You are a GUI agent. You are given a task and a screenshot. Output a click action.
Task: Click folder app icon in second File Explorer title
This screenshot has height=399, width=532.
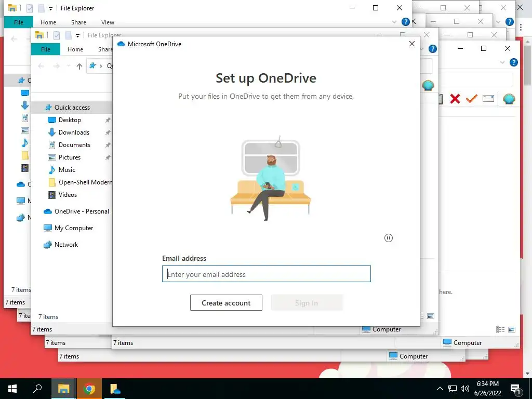click(39, 35)
